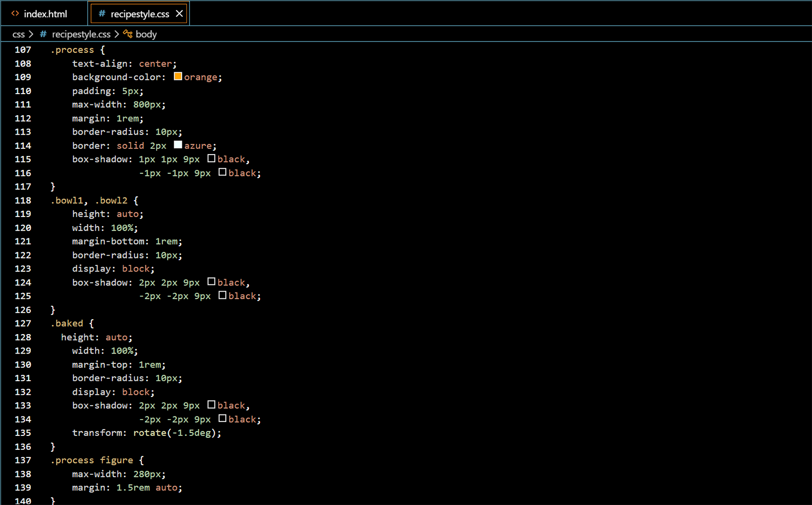
Task: Click the ".process" selector on line 107
Action: coord(72,50)
